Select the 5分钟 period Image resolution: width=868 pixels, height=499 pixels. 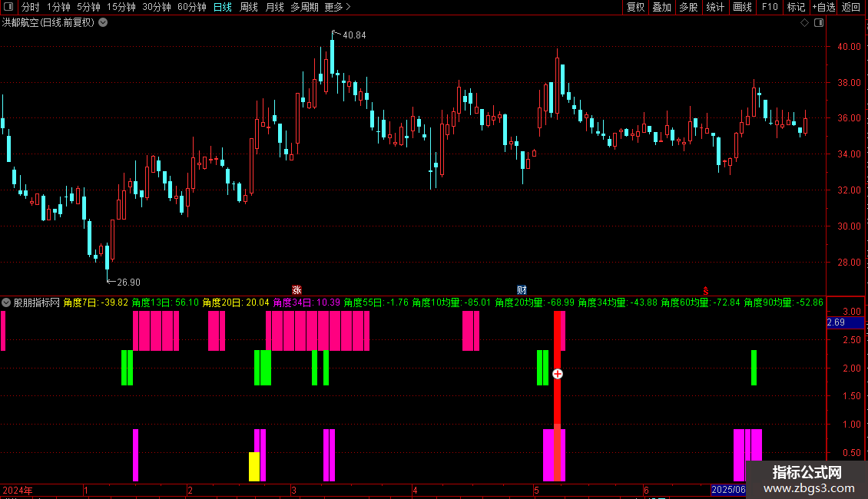(88, 7)
